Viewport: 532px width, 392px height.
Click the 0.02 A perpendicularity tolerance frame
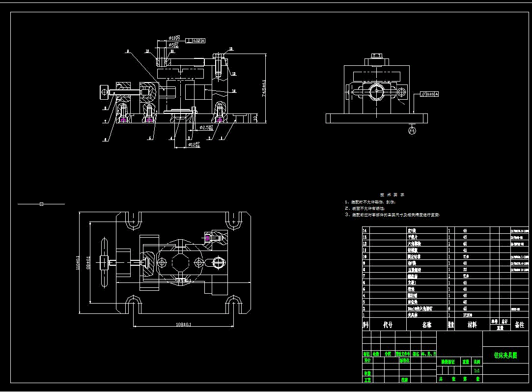click(195, 41)
